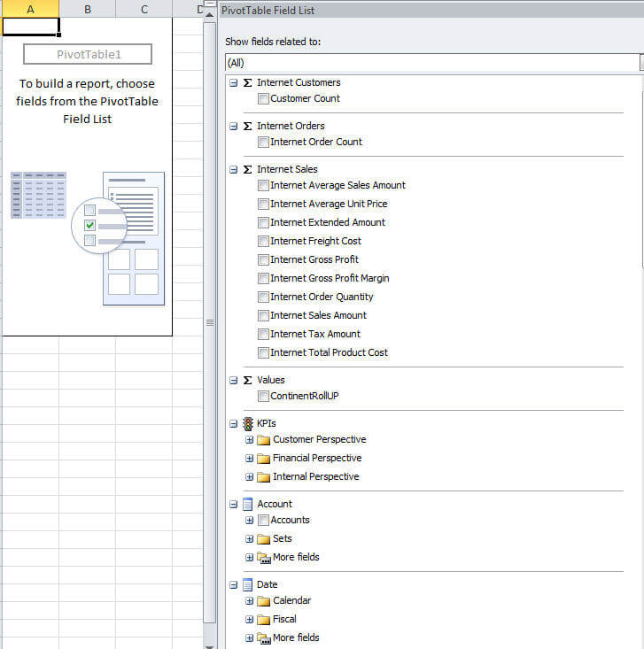The image size is (644, 649).
Task: Collapse the Internet Customers group
Action: coord(234,82)
